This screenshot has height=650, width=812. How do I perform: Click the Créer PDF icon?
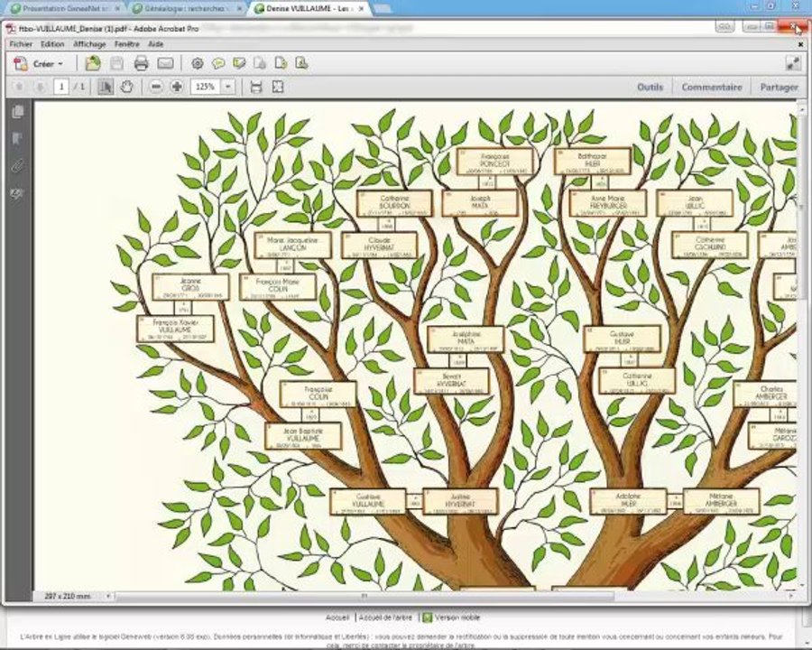[x=21, y=64]
